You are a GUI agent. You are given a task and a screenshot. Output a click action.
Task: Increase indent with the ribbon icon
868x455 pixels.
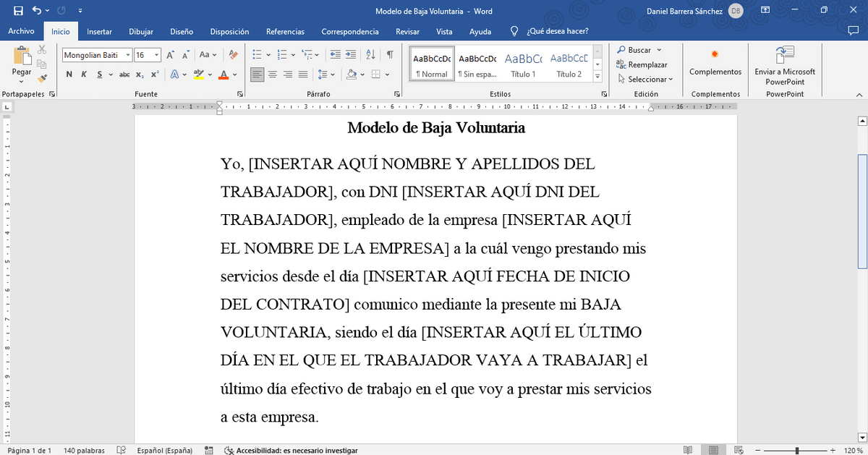pos(352,55)
